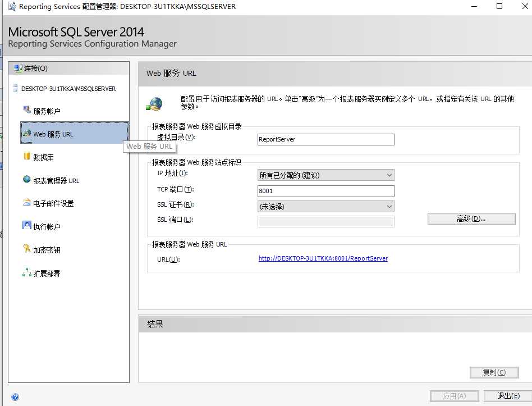Click the TCP 端口 field showing 8001

point(326,191)
